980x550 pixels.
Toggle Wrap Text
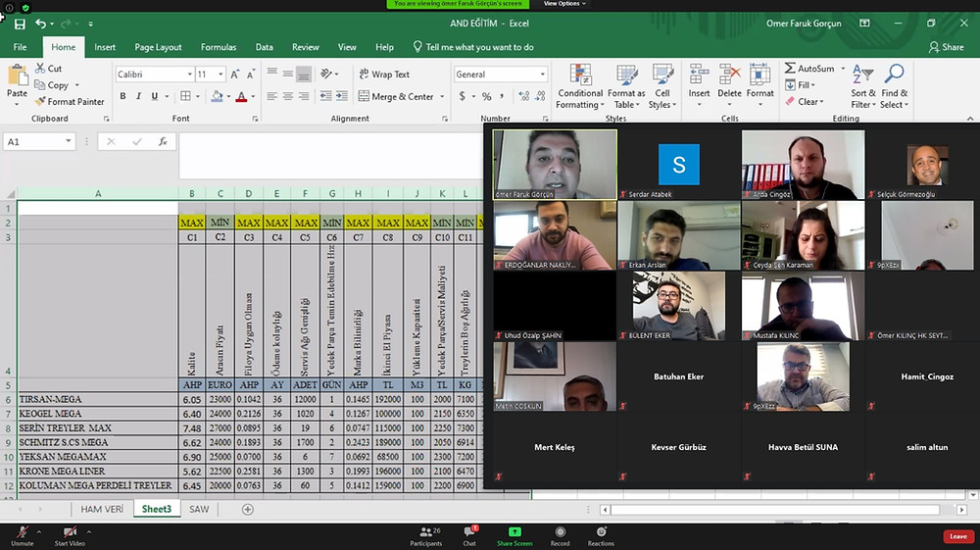(384, 74)
